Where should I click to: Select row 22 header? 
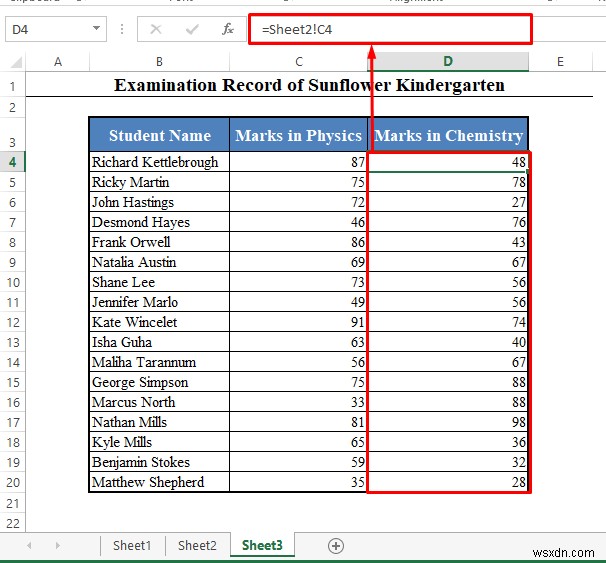pyautogui.click(x=12, y=523)
